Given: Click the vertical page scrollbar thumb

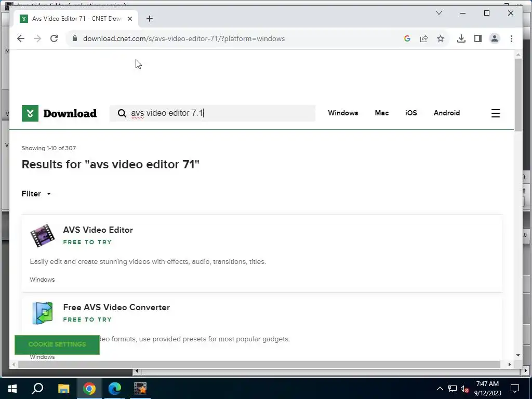Looking at the screenshot, I should (x=518, y=95).
